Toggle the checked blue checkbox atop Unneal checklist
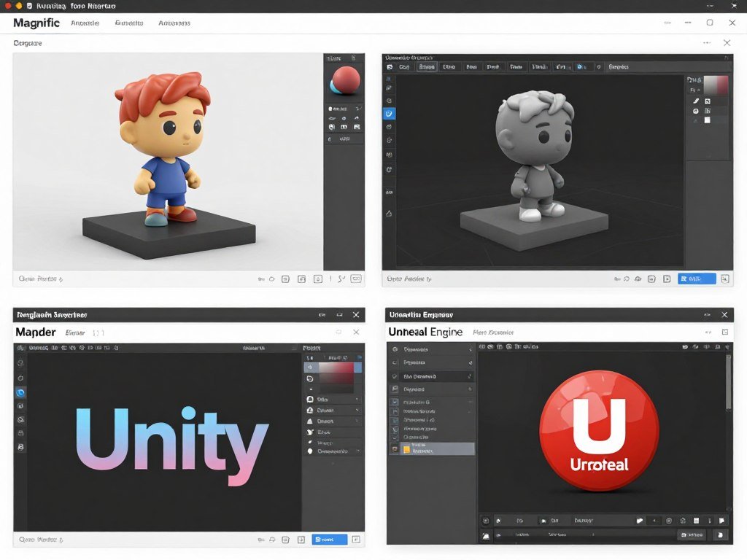This screenshot has width=747, height=560. [x=395, y=402]
